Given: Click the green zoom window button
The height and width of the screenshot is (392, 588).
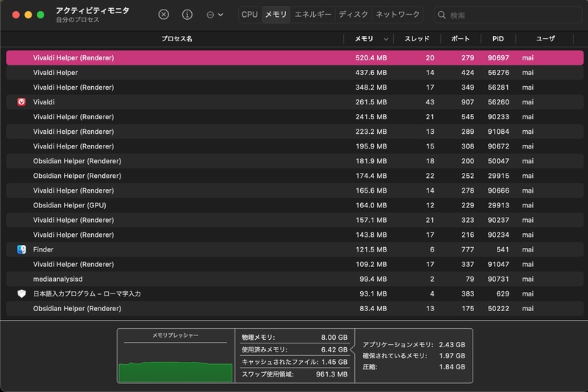Looking at the screenshot, I should pos(40,15).
